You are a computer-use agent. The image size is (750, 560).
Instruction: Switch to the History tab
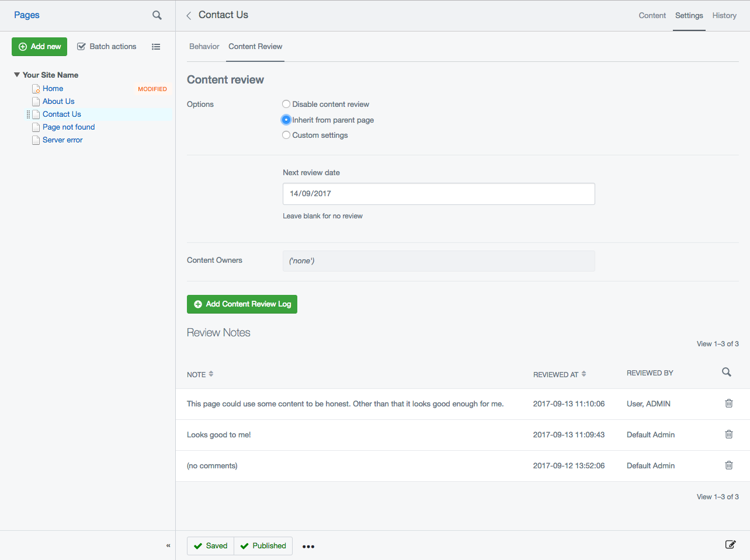click(x=724, y=16)
